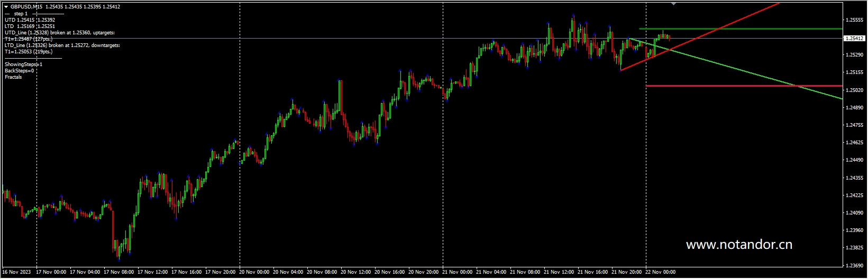
Task: Click the 1.24890 price scale label
Action: point(854,108)
